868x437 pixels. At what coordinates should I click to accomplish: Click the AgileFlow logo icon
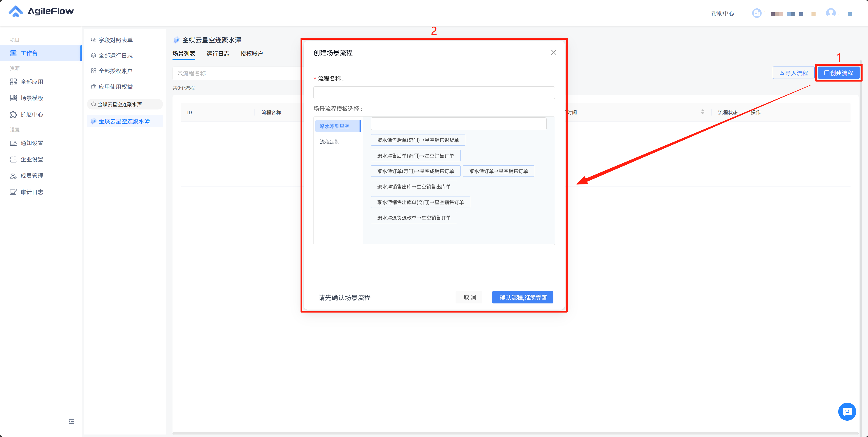(15, 11)
